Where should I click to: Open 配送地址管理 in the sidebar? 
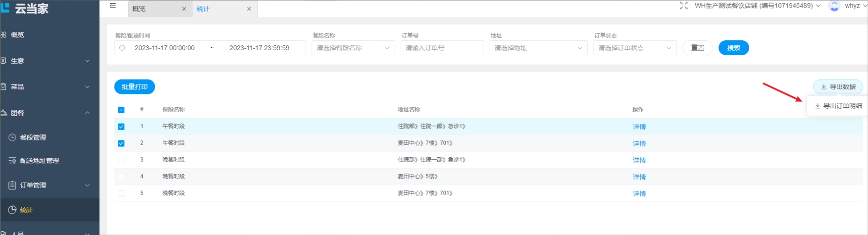click(x=39, y=161)
